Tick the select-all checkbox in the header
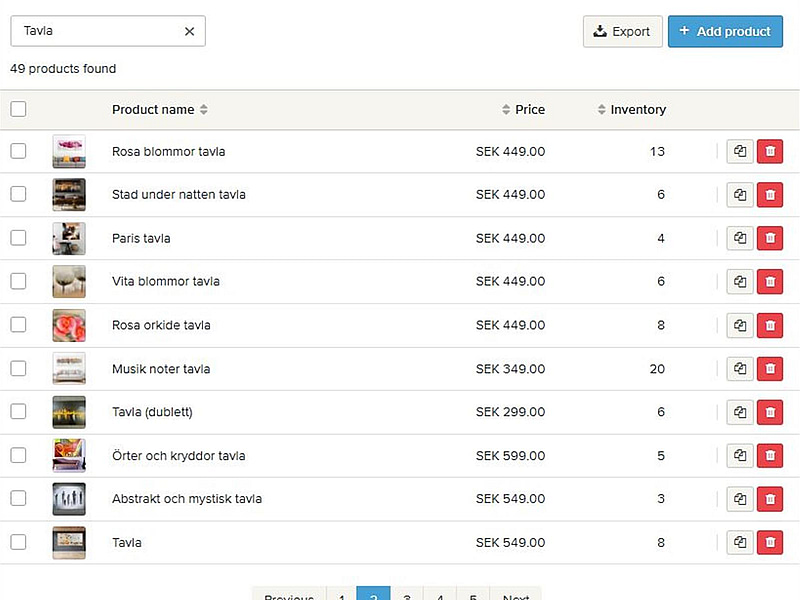800x600 pixels. (x=18, y=109)
